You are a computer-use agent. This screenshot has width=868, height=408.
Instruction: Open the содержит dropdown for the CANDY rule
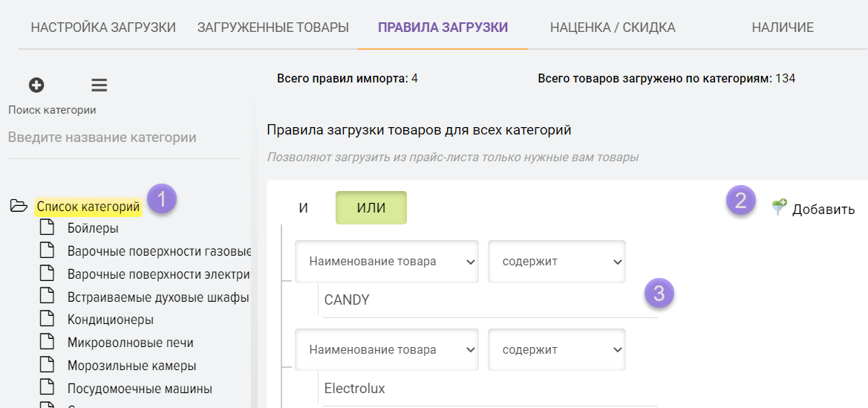click(556, 262)
